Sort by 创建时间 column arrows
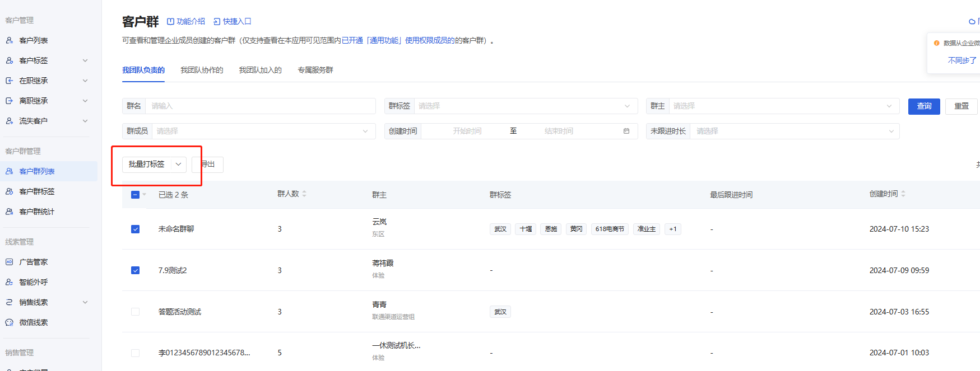This screenshot has width=980, height=371. click(903, 194)
